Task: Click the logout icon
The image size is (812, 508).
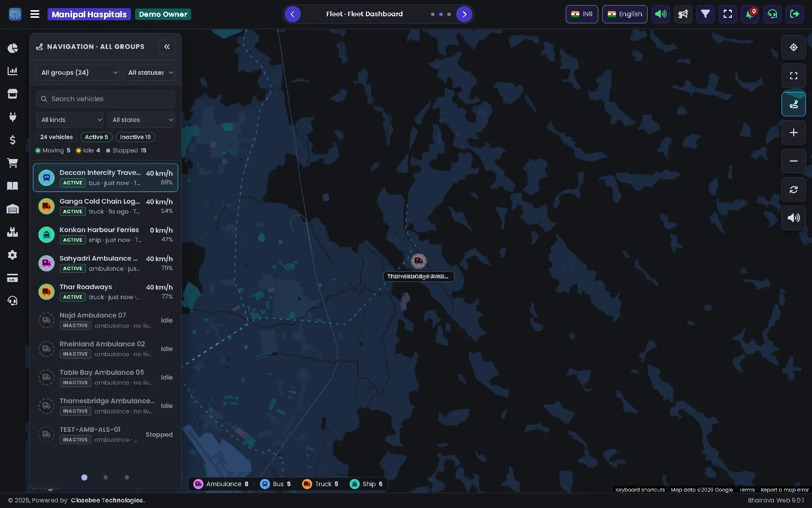Action: (x=795, y=14)
